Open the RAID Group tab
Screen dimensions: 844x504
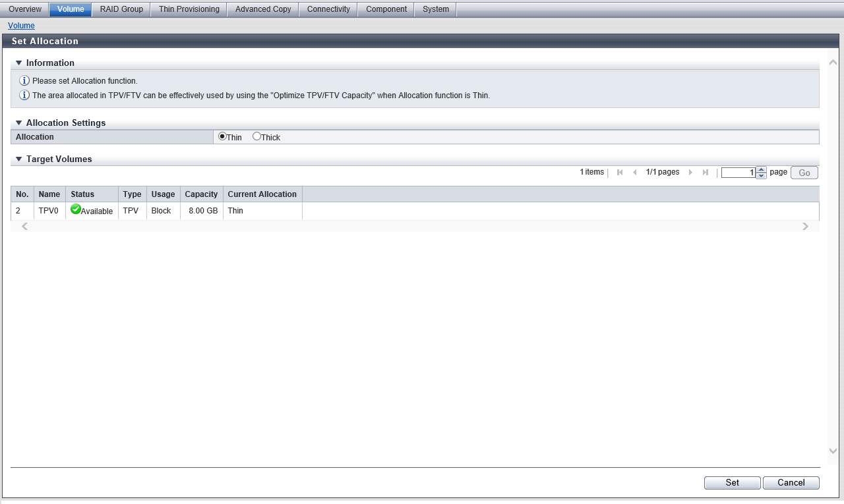click(x=121, y=9)
